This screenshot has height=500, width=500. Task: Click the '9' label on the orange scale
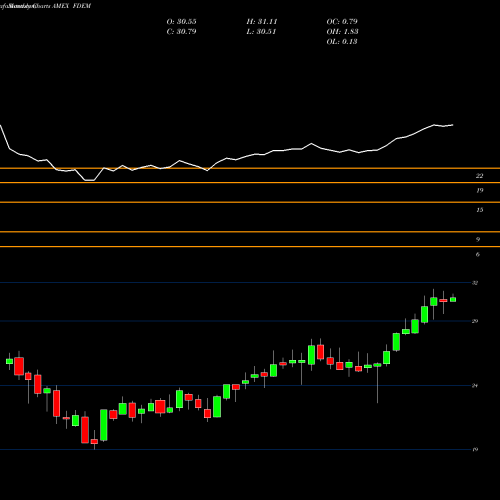click(478, 239)
